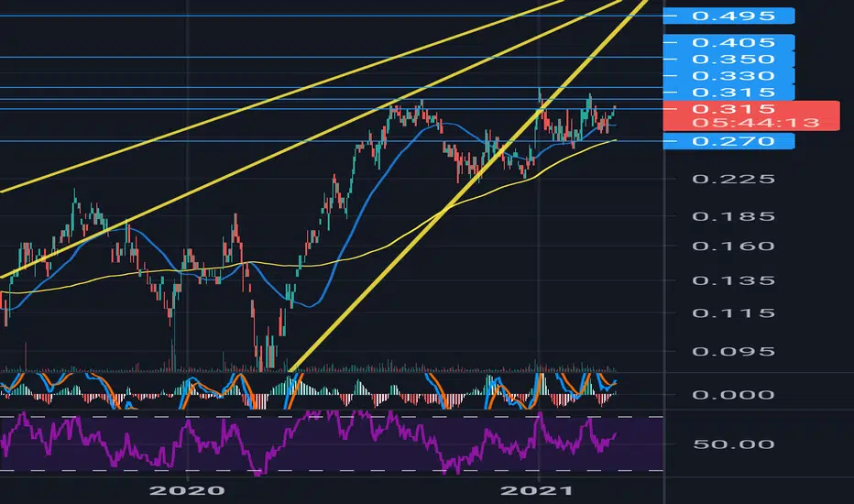Click the 2021 time axis label
Viewport: 854px width, 504px height.
tap(536, 490)
